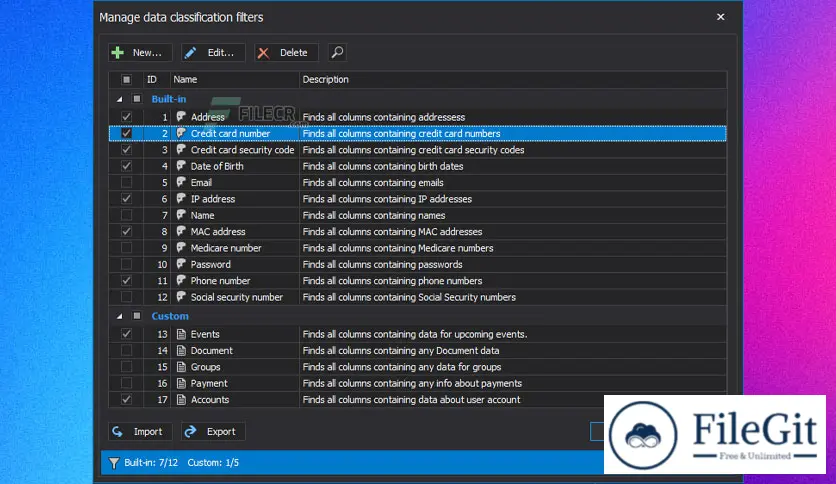The width and height of the screenshot is (836, 484).
Task: Click the Export button label
Action: pos(221,432)
